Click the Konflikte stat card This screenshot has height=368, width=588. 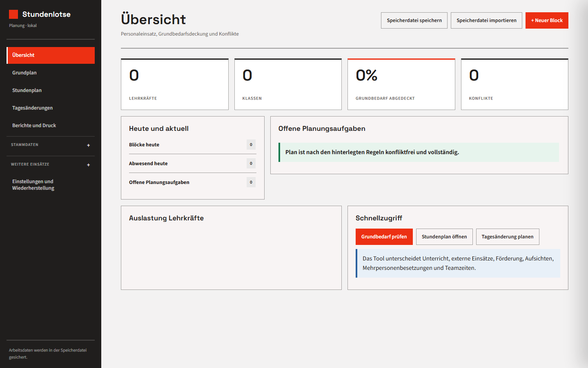click(514, 84)
